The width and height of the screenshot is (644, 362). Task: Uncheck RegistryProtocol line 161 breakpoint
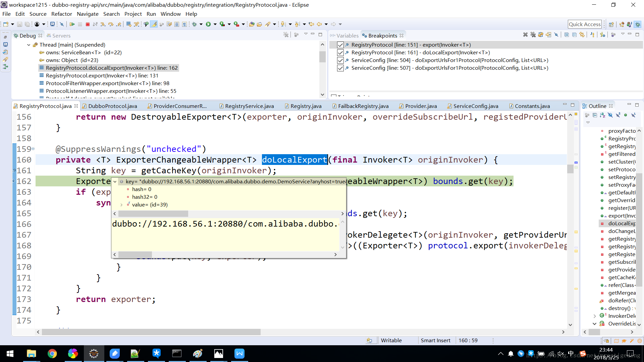340,53
